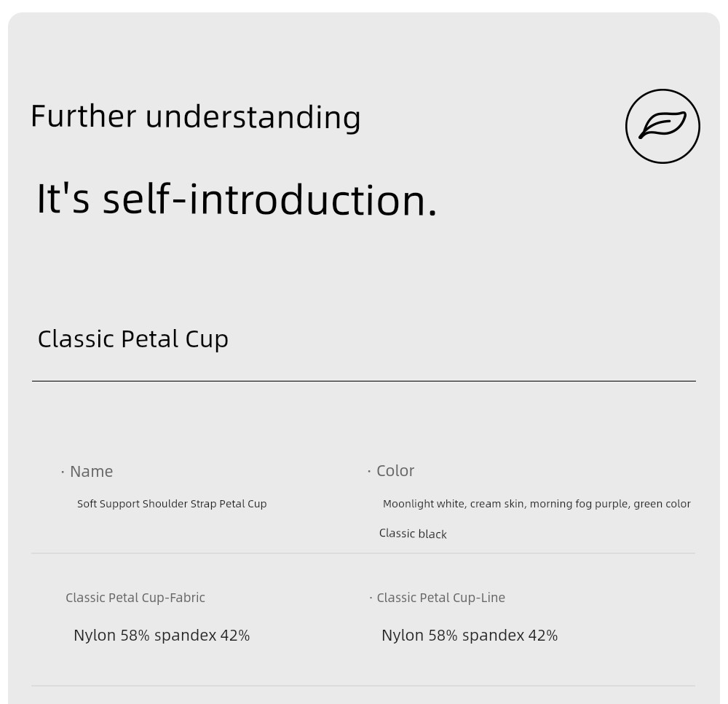This screenshot has height=704, width=728.
Task: Click the black divider line under Classic Petal Cup
Action: coord(363,381)
